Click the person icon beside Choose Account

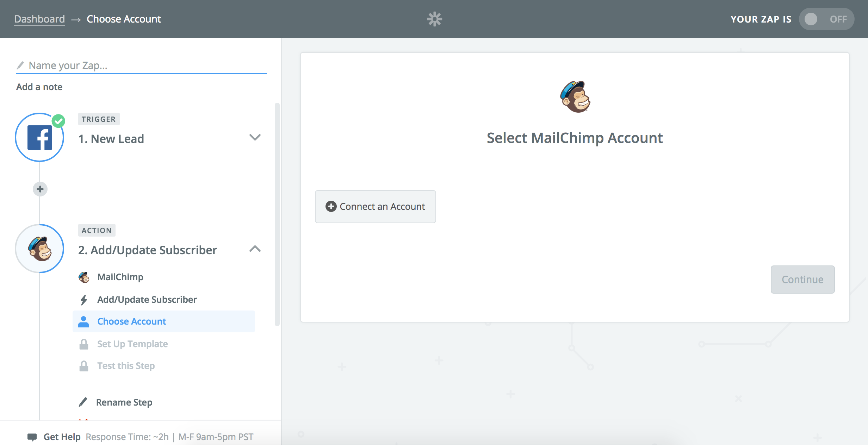click(x=83, y=321)
